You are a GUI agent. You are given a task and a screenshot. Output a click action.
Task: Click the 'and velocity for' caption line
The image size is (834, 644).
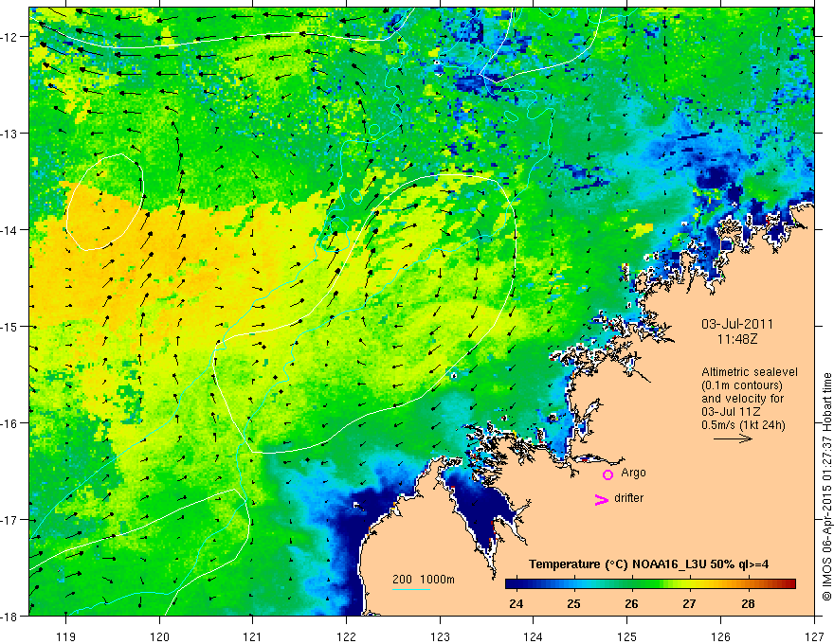(742, 399)
